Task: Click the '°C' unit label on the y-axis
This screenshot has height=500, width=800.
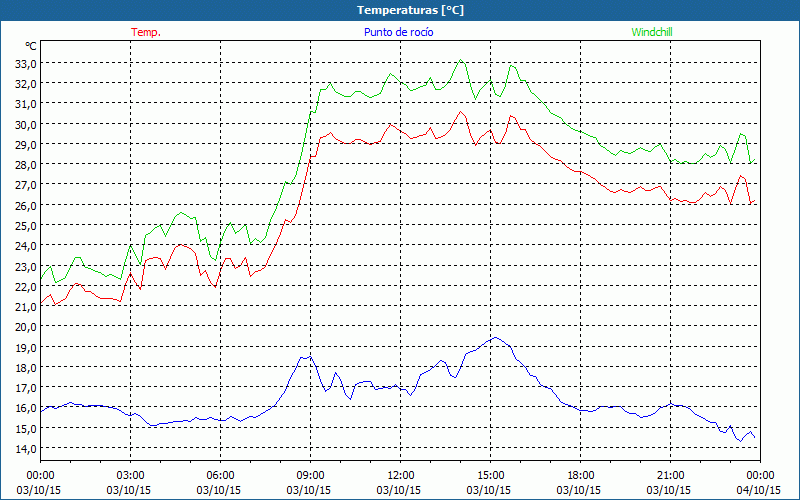Action: click(31, 46)
